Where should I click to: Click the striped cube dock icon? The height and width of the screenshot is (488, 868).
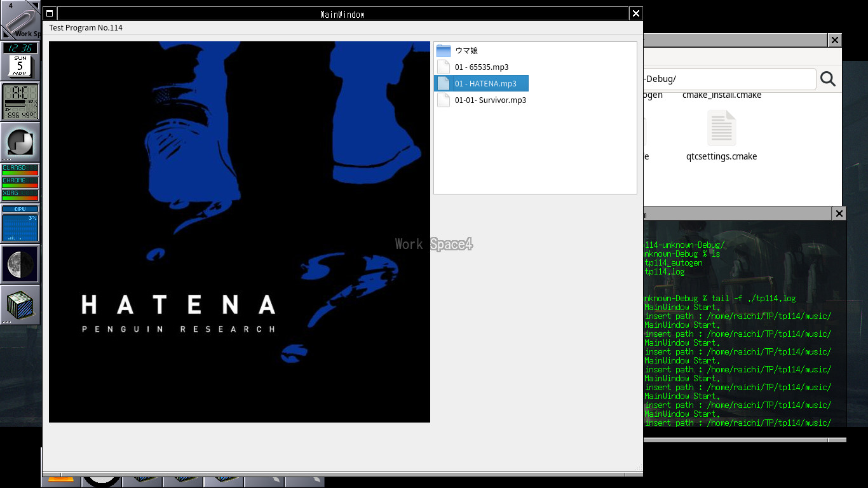click(20, 305)
